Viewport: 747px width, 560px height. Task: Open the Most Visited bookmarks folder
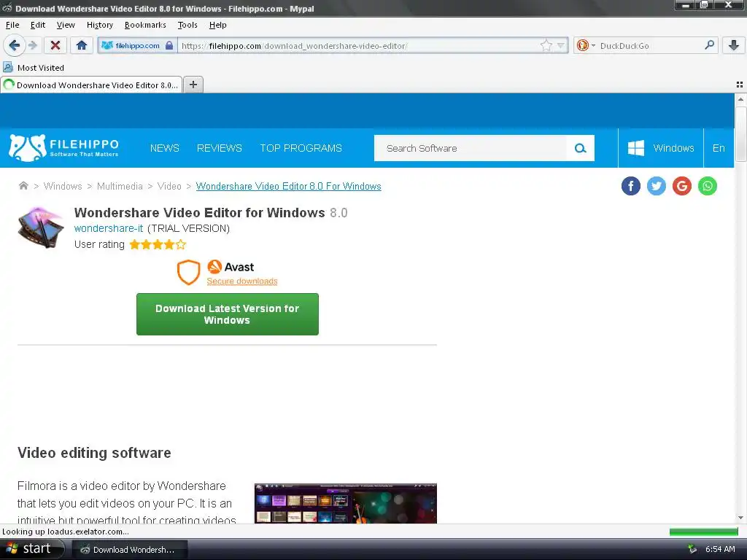[x=34, y=68]
